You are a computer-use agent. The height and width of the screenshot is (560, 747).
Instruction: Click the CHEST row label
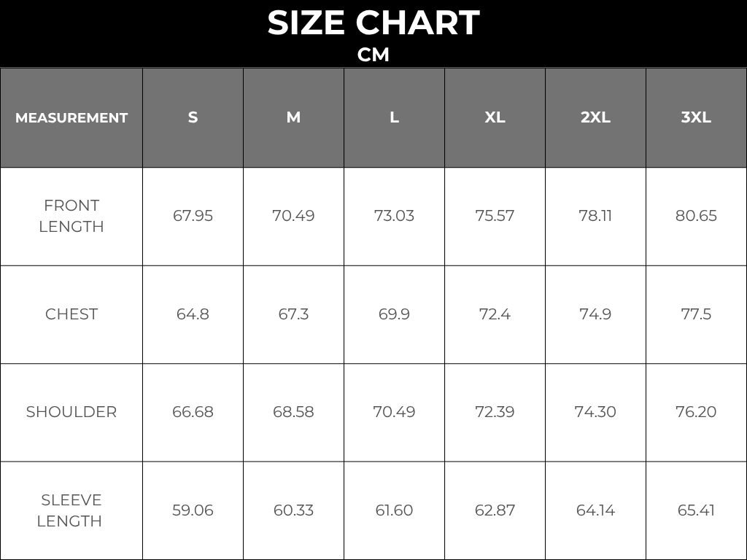[x=71, y=314]
